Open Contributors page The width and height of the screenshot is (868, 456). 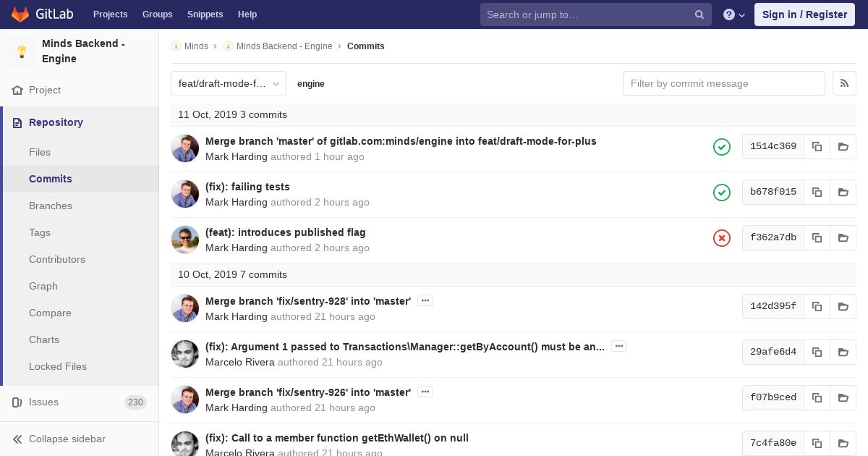pyautogui.click(x=57, y=259)
